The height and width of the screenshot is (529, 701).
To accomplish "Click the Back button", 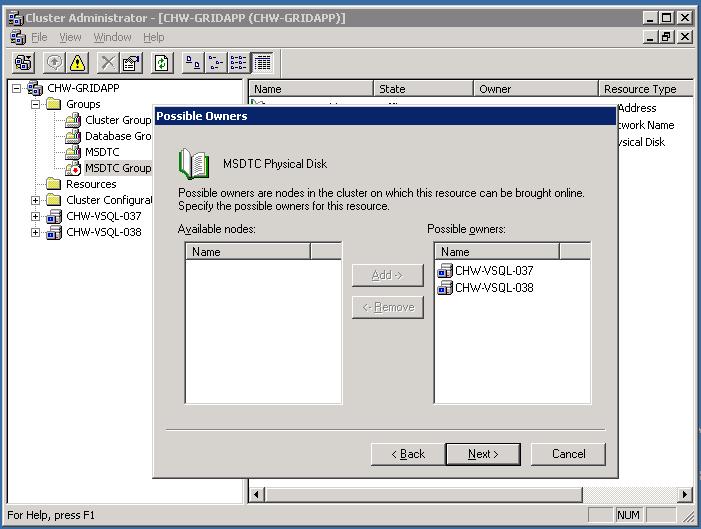I will (x=408, y=454).
